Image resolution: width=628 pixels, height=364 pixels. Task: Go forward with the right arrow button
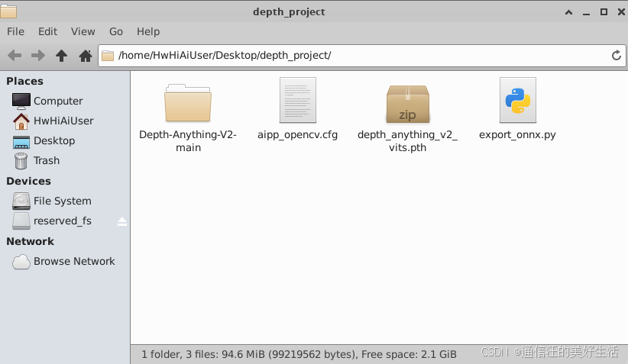pyautogui.click(x=38, y=56)
